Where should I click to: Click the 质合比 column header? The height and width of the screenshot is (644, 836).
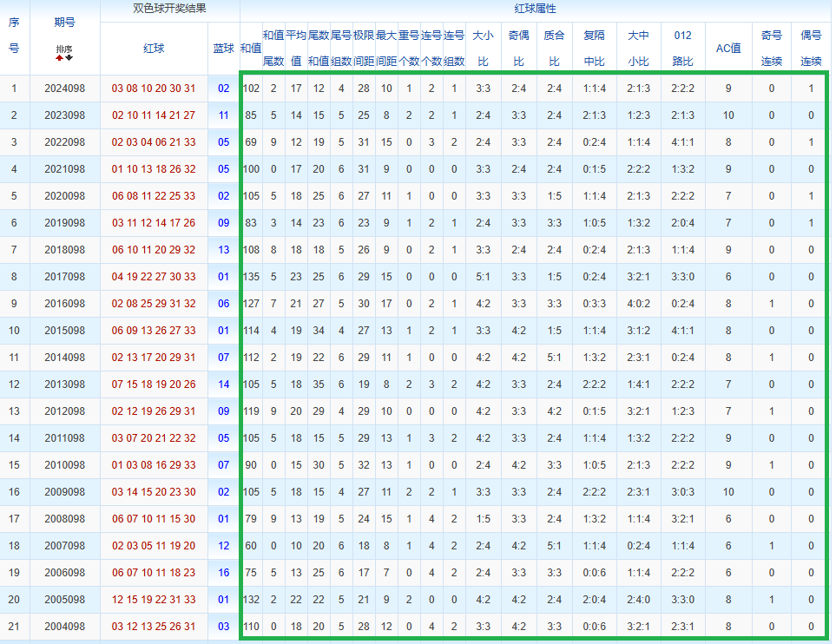click(x=554, y=49)
